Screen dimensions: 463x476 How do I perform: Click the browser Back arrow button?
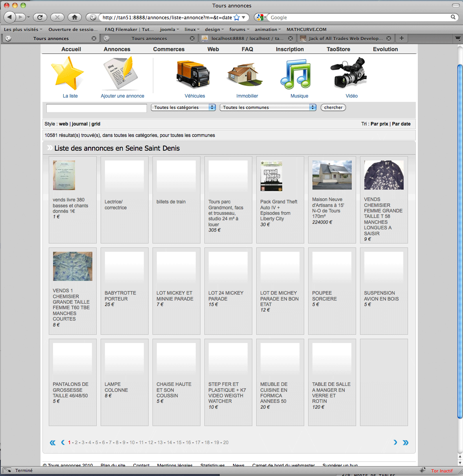click(10, 17)
